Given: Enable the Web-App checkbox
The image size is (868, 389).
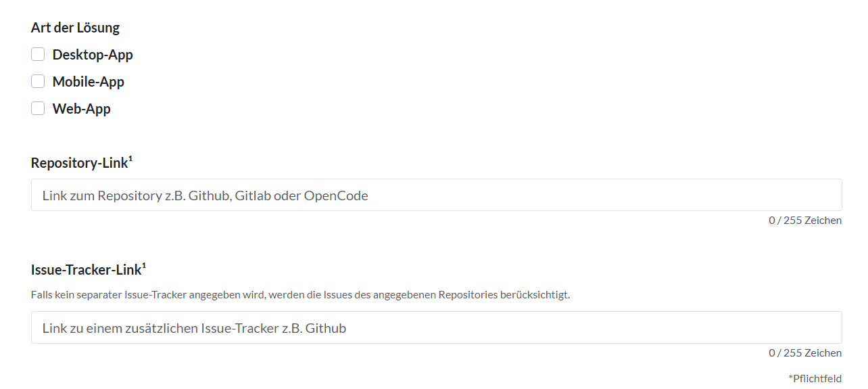Looking at the screenshot, I should coord(38,108).
